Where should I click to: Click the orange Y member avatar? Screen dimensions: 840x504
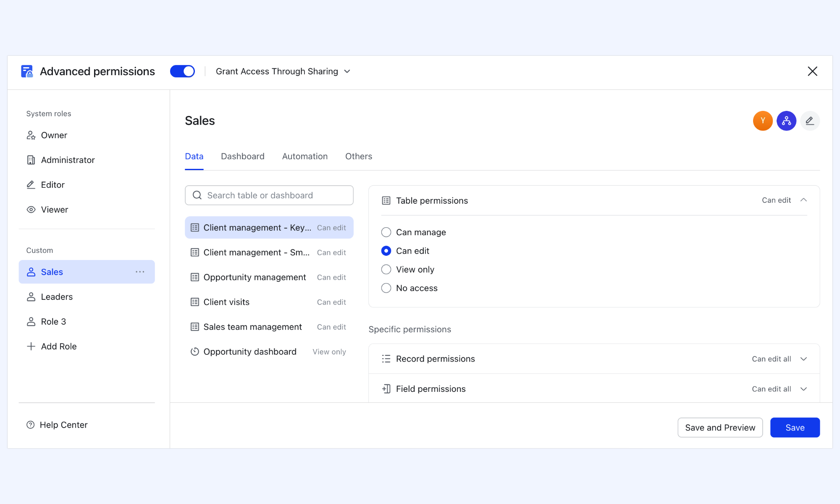pos(763,121)
